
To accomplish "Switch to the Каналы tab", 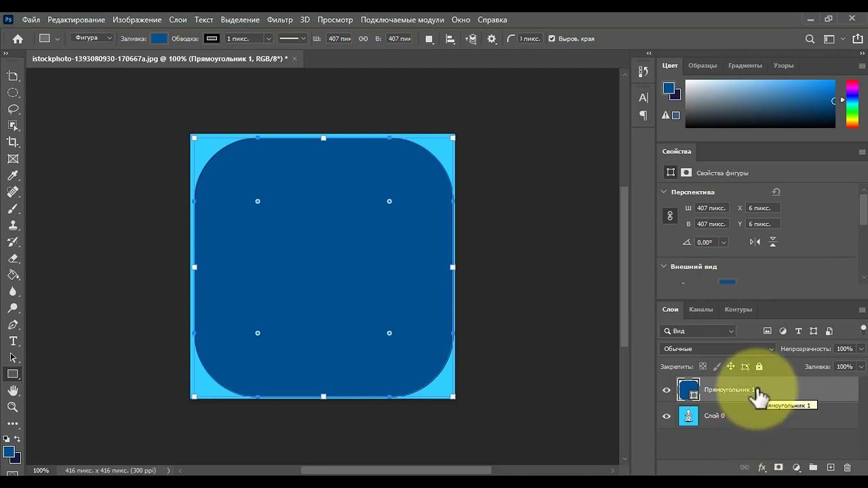I will [x=701, y=310].
